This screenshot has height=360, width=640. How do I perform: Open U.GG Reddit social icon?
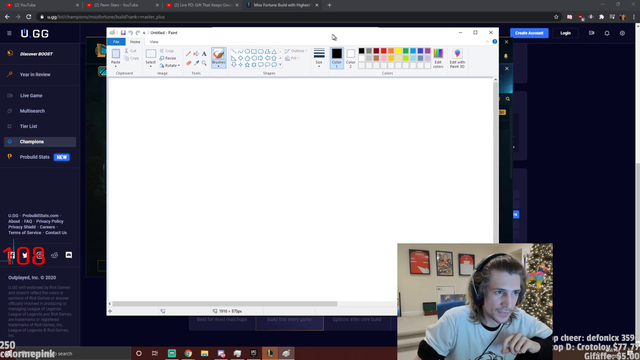point(54,255)
